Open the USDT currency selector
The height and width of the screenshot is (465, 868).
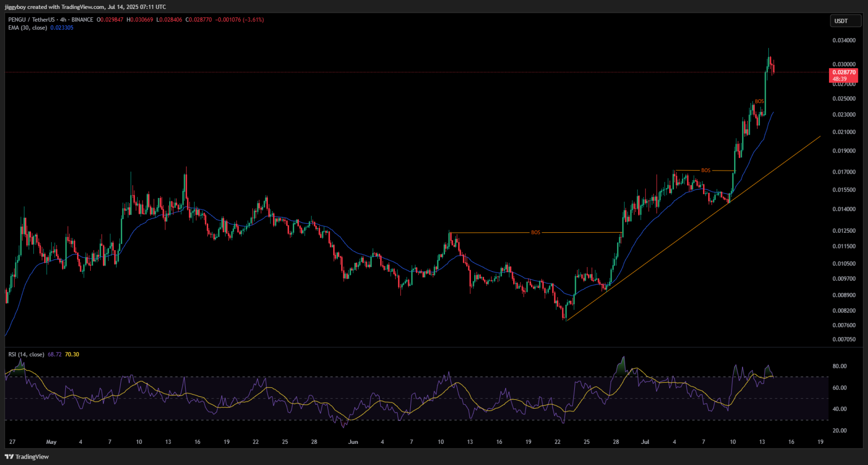[845, 21]
